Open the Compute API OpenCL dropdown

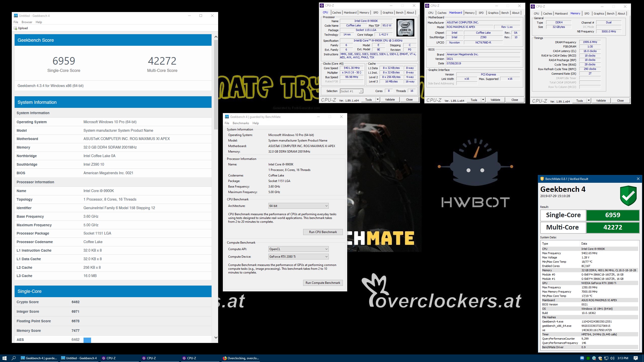[298, 249]
